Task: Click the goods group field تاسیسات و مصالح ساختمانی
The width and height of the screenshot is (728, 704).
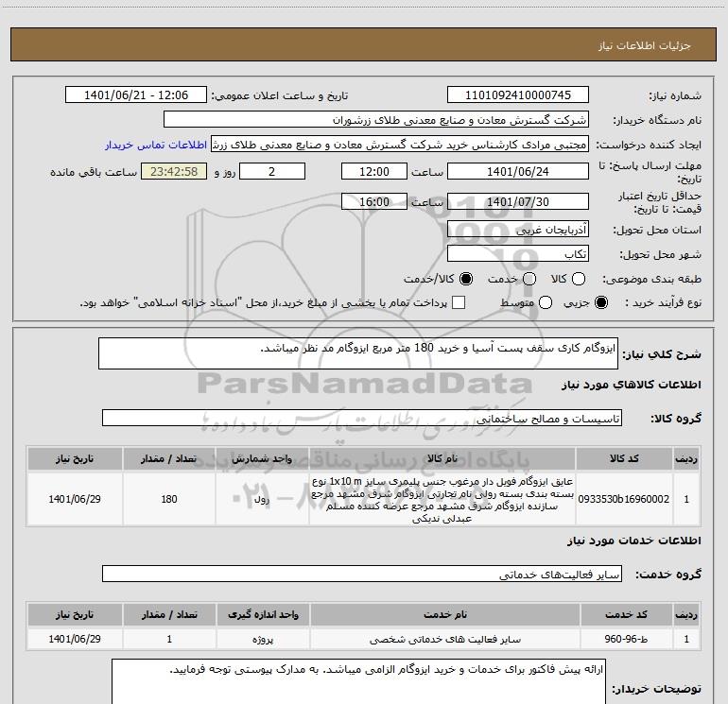Action: tap(362, 418)
